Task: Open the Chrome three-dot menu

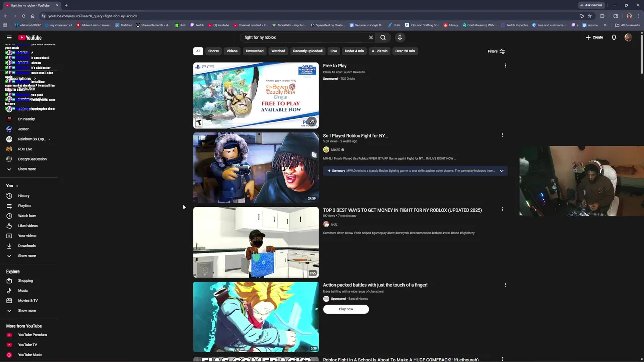Action: (638, 16)
